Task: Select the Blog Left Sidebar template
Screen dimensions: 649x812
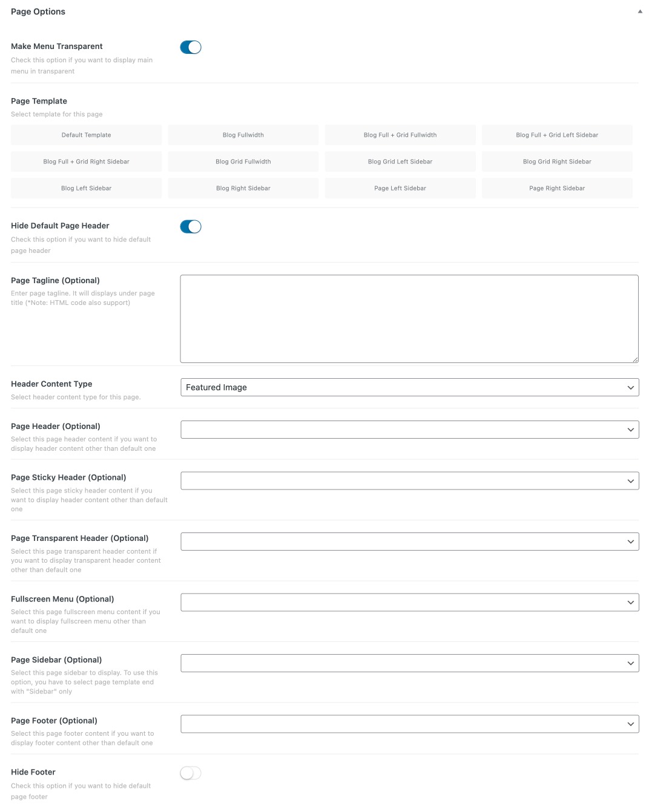Action: point(86,188)
